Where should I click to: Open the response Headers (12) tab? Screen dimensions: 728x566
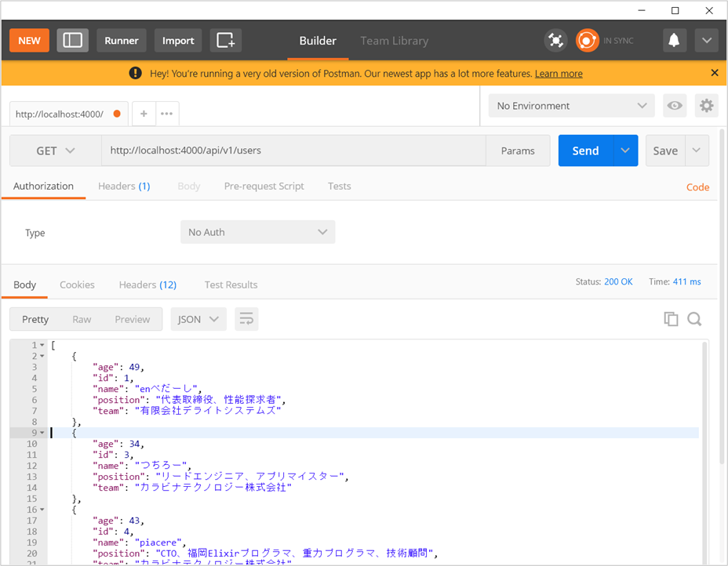147,285
